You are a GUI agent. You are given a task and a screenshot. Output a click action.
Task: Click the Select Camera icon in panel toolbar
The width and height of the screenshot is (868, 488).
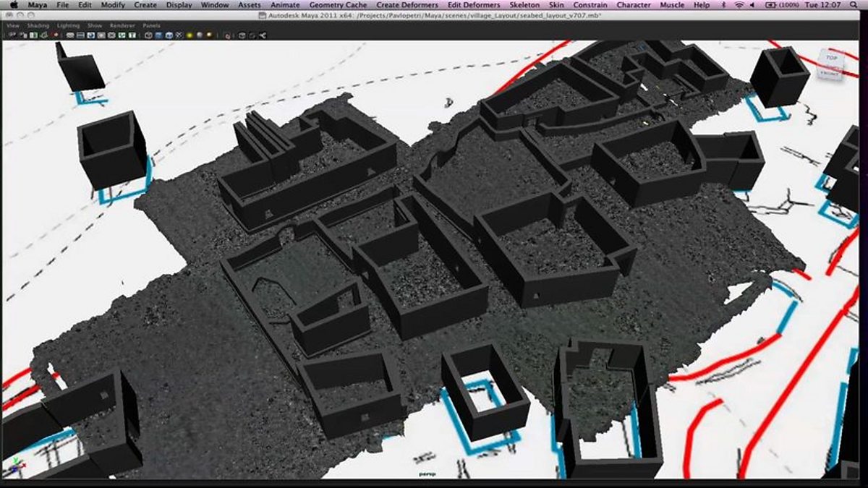(x=12, y=35)
